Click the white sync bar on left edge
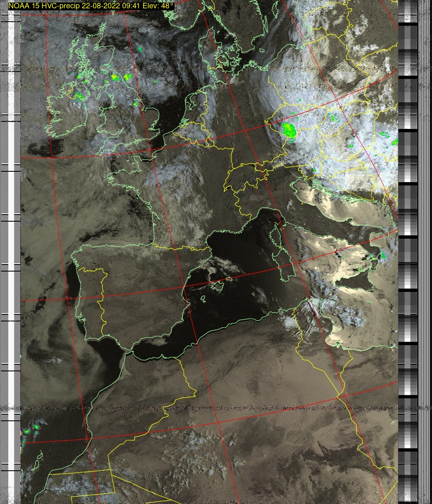This screenshot has height=504, width=432. [x=17, y=250]
